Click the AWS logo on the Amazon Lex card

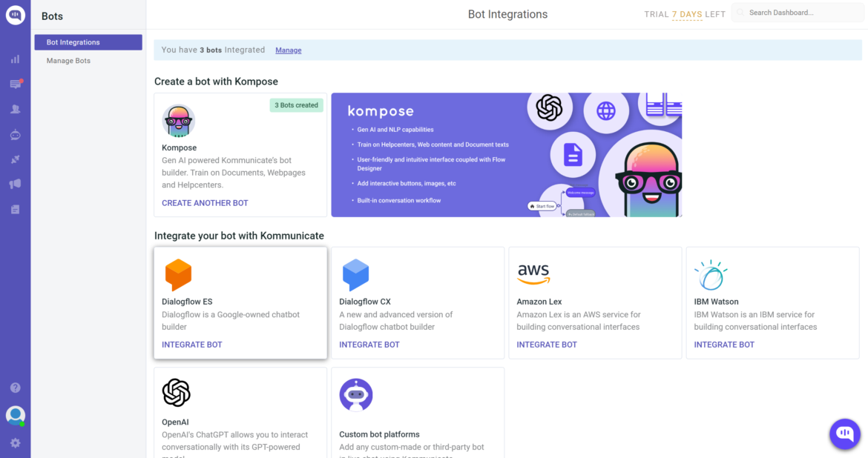533,273
